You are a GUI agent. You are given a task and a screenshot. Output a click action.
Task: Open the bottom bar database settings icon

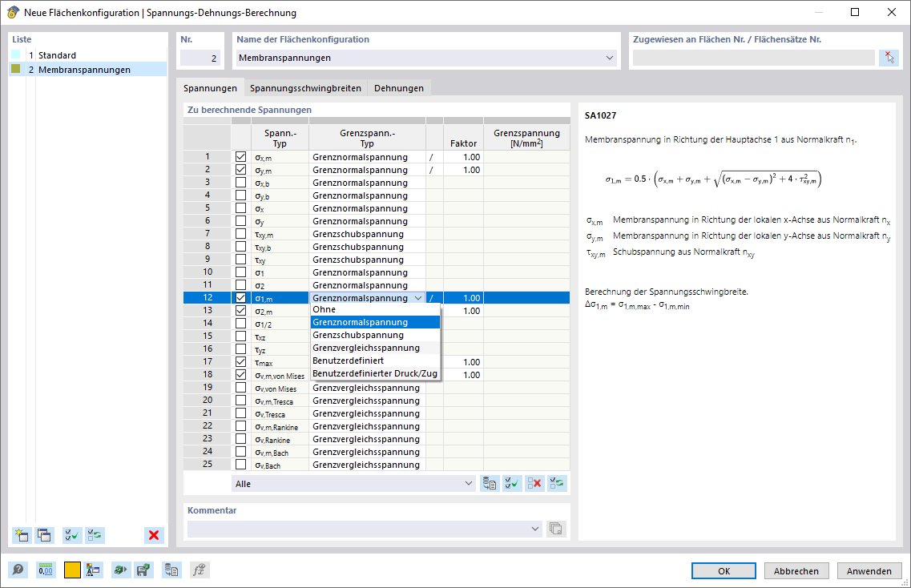point(171,570)
